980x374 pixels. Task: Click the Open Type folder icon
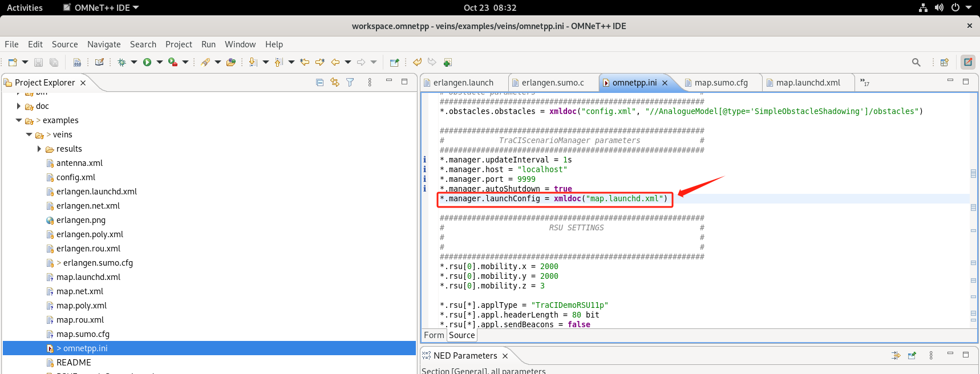[231, 62]
